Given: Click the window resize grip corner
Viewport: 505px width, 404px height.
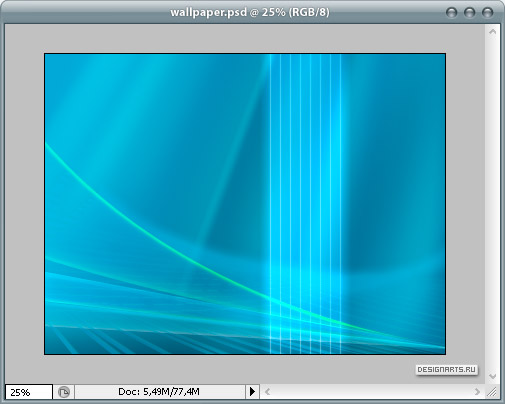Looking at the screenshot, I should (492, 392).
